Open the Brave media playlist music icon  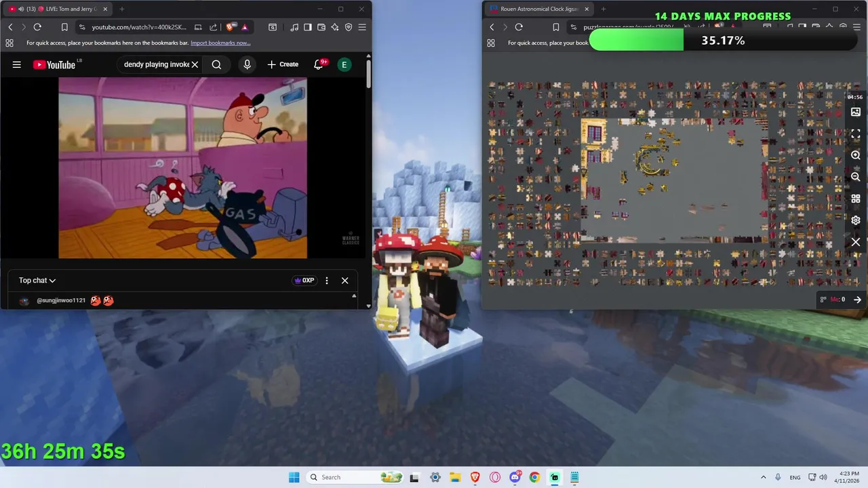pos(294,27)
